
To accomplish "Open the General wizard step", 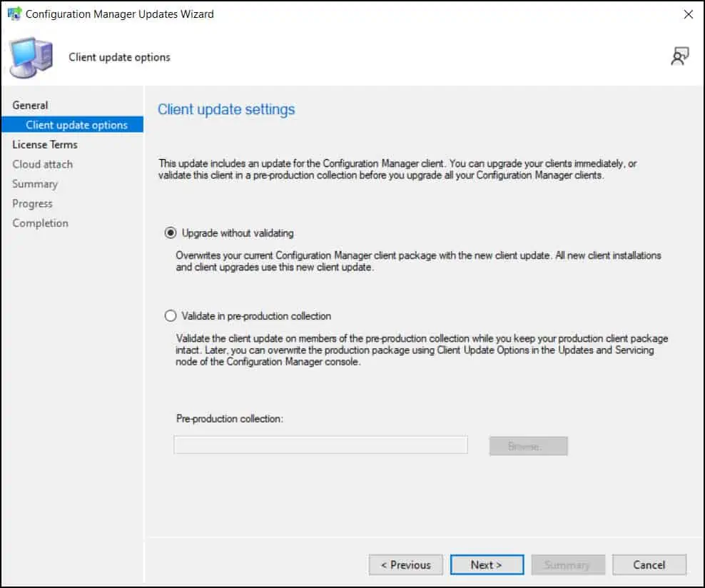I will click(30, 105).
